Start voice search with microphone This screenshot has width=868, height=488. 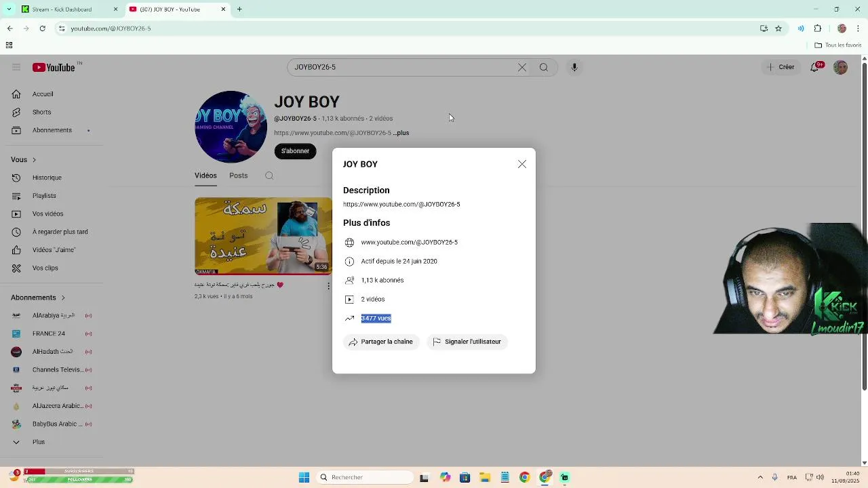[x=574, y=67]
